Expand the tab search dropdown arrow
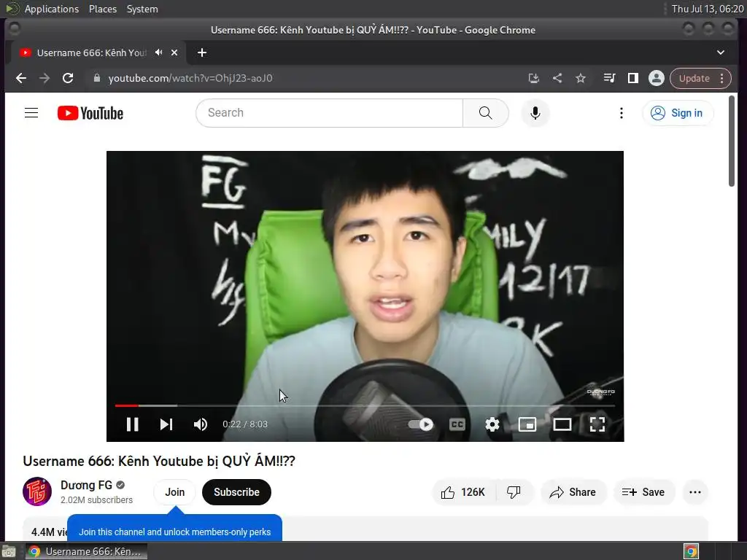747x560 pixels. pos(720,52)
